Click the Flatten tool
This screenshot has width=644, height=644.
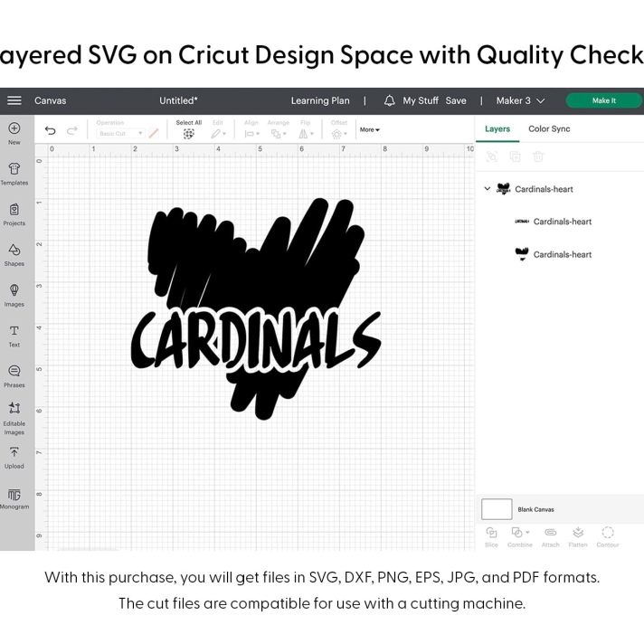(x=578, y=537)
